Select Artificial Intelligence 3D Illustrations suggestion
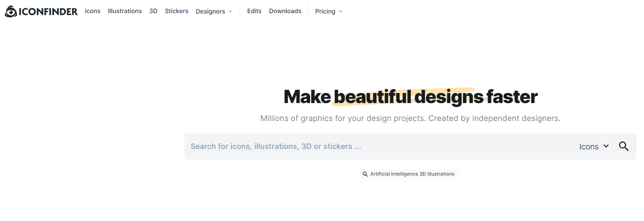Image resolution: width=644 pixels, height=221 pixels. (x=409, y=174)
